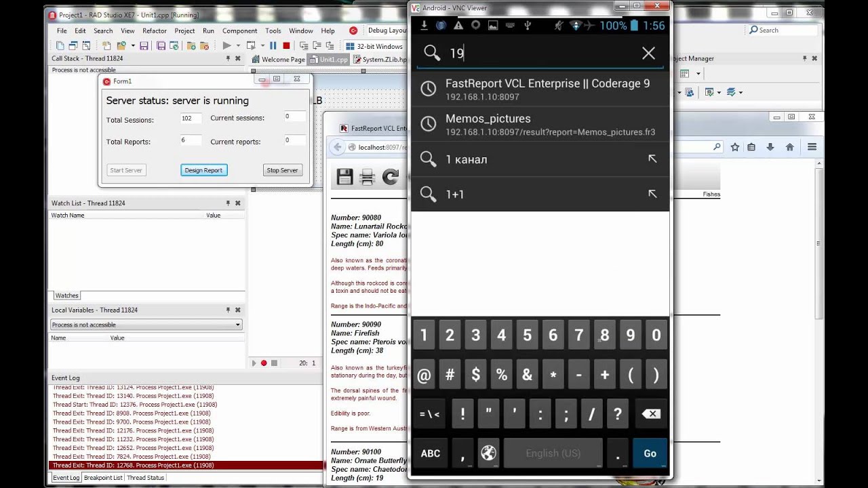Click the browser downloads arrow icon
Screen dimensions: 868x488
[770, 147]
